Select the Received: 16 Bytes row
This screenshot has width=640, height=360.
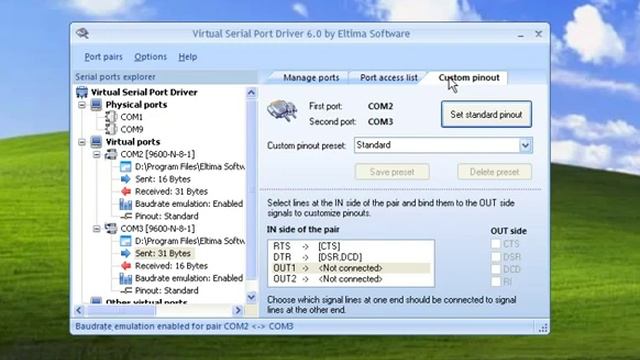pyautogui.click(x=171, y=266)
